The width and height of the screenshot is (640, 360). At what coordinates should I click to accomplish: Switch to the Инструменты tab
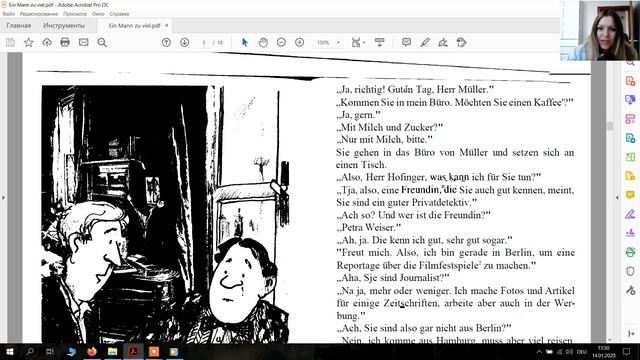coord(64,26)
